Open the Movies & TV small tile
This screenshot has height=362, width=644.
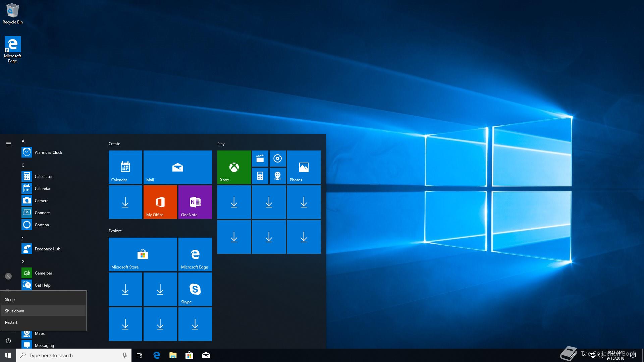coord(260,159)
